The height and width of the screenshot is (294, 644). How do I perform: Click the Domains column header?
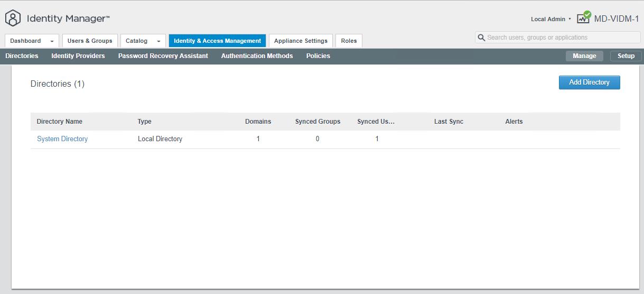(x=258, y=122)
